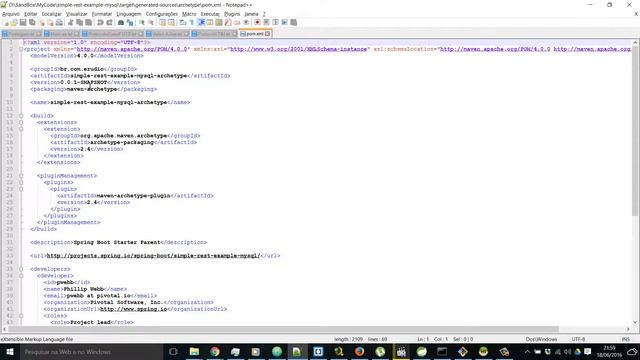The height and width of the screenshot is (360, 640).
Task: Collapse the extensions fold marker
Action: click(21, 122)
